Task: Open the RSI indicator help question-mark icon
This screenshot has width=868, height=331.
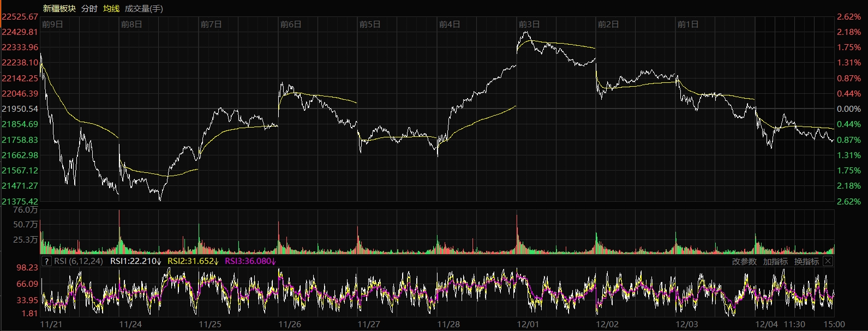Action: (x=46, y=261)
